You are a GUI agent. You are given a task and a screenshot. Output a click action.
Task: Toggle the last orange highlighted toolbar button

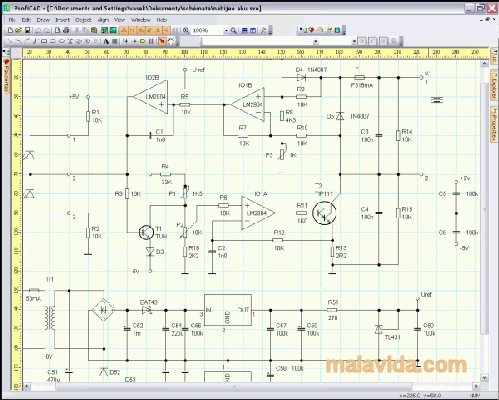(167, 31)
